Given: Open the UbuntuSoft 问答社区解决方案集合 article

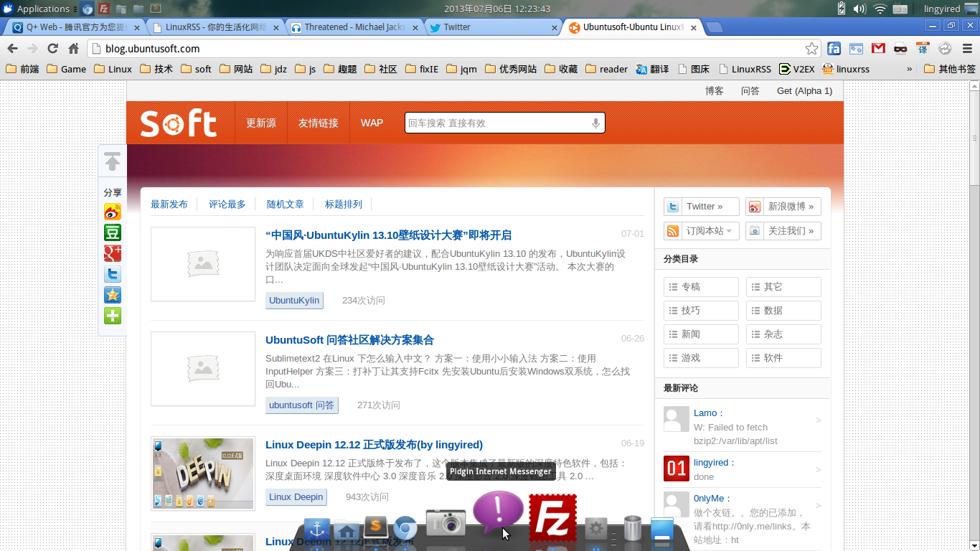Looking at the screenshot, I should point(349,340).
